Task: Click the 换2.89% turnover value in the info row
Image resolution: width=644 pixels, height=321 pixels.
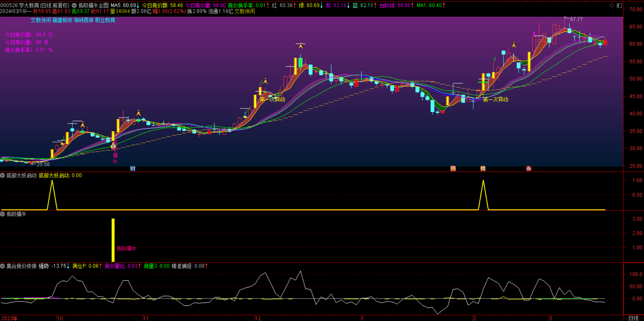Action: point(197,11)
